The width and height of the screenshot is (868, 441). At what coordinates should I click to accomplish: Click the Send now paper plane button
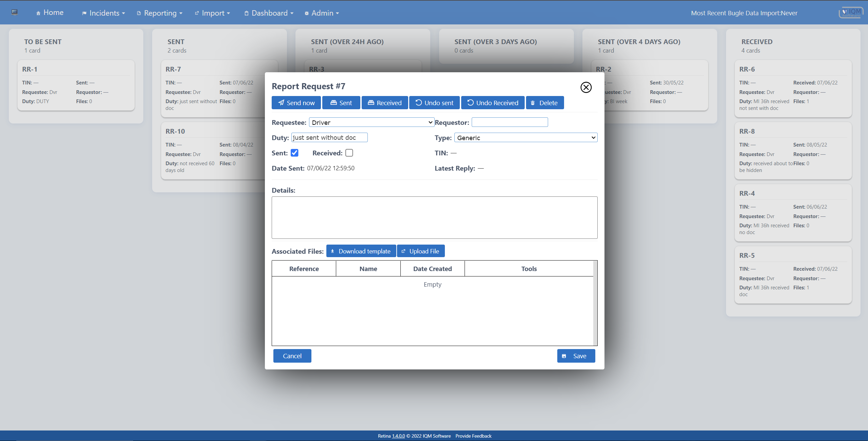296,103
